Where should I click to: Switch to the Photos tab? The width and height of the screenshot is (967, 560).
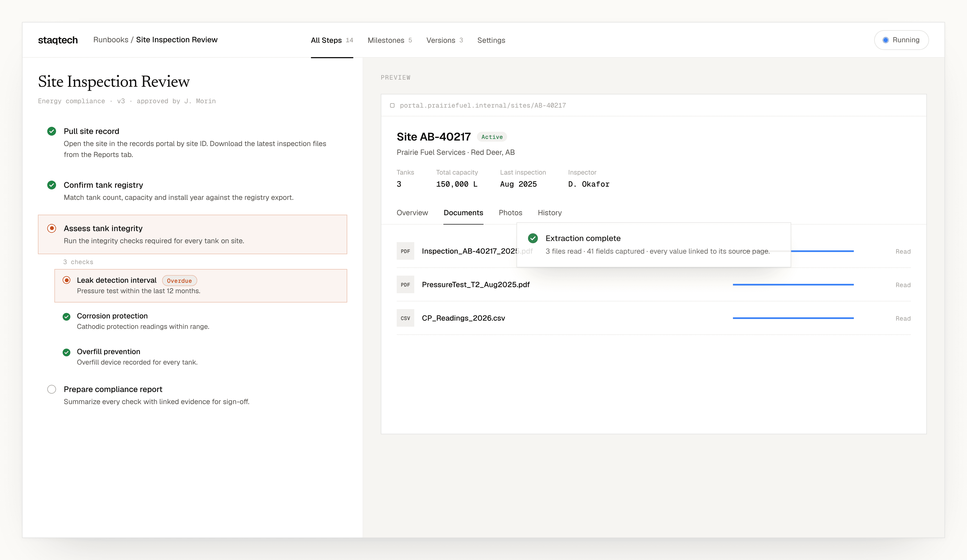[x=510, y=212]
